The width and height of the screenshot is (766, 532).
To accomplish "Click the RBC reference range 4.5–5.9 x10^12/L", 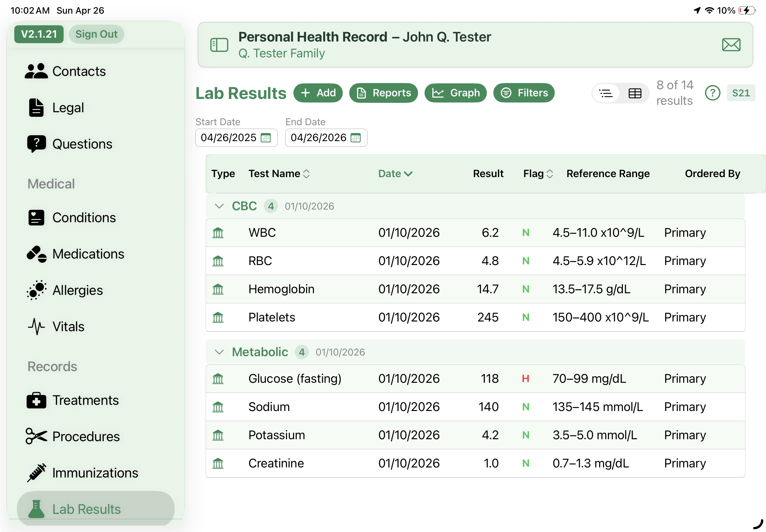I will click(599, 261).
